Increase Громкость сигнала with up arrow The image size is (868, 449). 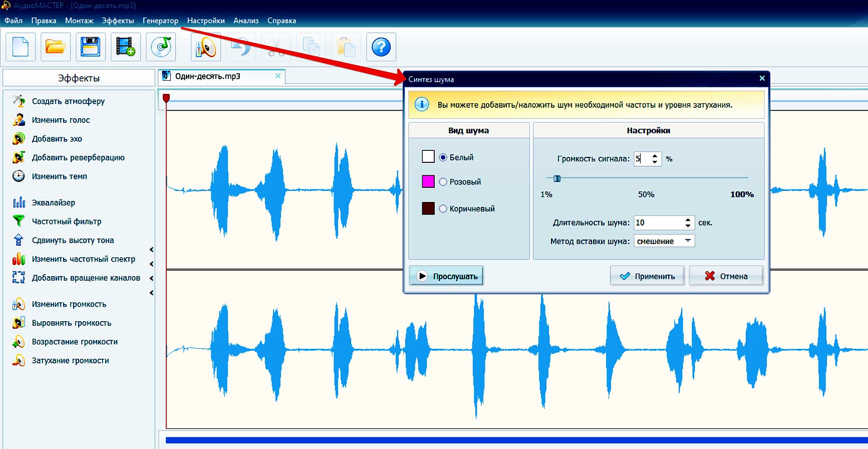(x=655, y=156)
